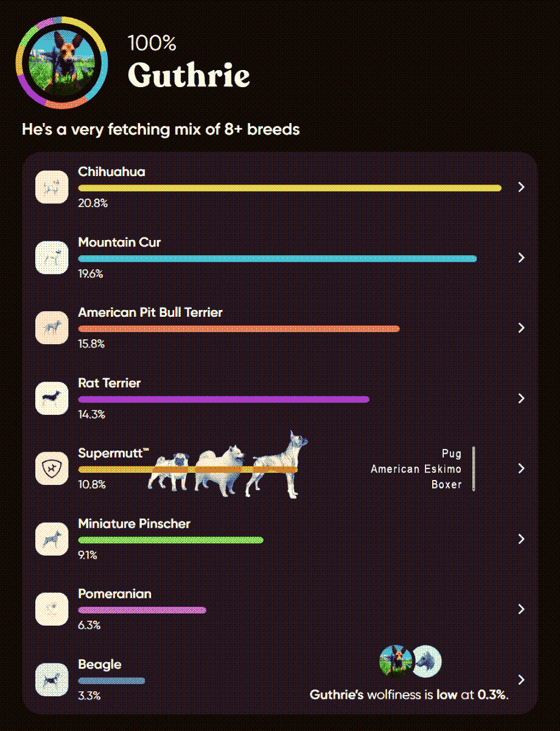Click the wolf avatar beside wolfiness text
Screen dimensions: 560x731
click(x=427, y=661)
